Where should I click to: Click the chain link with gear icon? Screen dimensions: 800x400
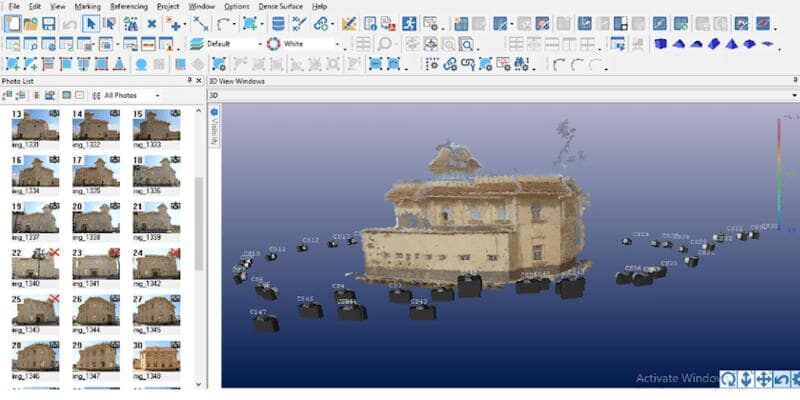click(450, 64)
